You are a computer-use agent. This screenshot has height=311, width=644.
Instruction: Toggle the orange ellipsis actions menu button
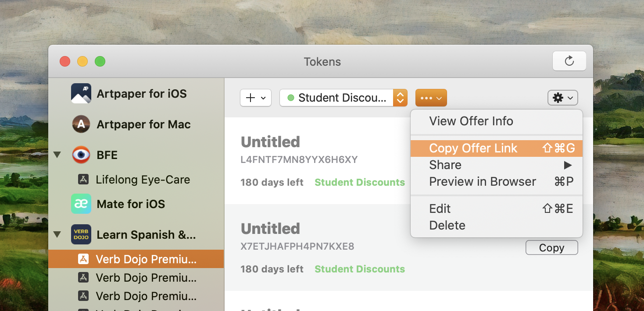[x=431, y=98]
